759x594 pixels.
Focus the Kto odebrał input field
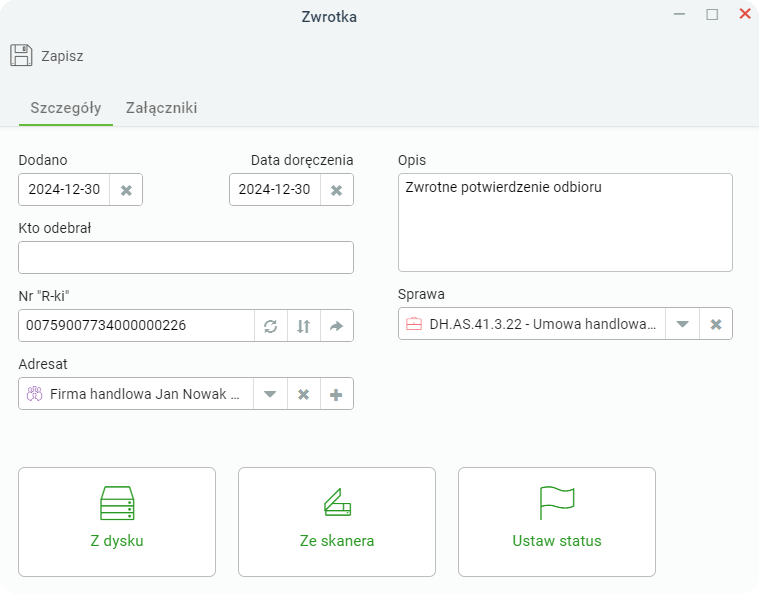186,258
